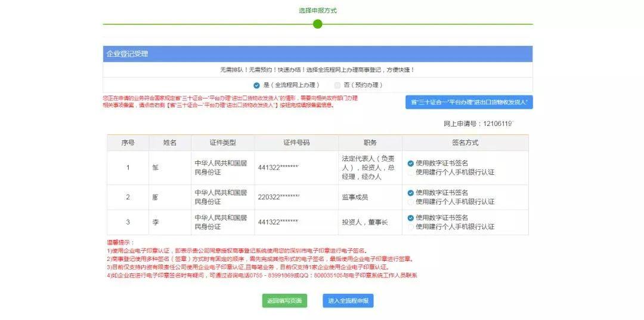
Task: Click row 2's ID number starting 220322
Action: tap(278, 197)
